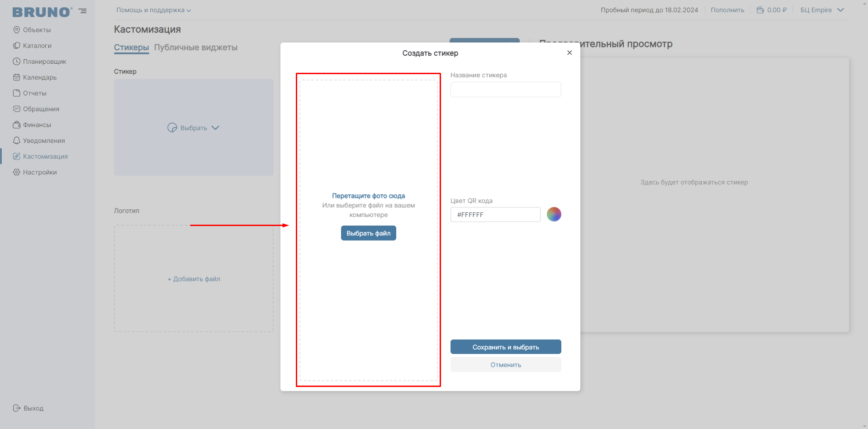Focus the Цвет QR кода hex field

tap(495, 215)
